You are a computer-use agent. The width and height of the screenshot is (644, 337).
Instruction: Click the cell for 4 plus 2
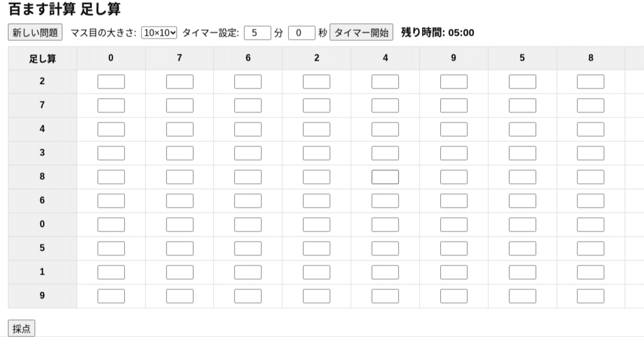pos(316,129)
